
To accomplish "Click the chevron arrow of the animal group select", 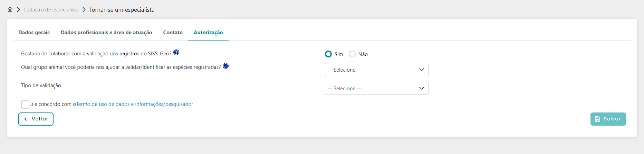I will (421, 70).
